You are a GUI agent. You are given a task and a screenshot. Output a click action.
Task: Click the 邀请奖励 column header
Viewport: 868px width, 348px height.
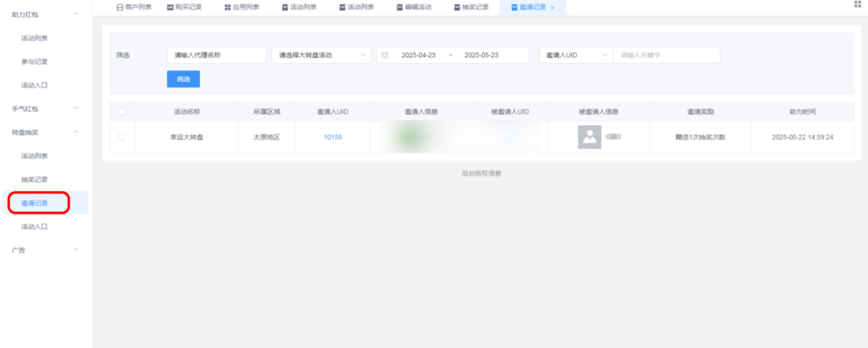700,111
